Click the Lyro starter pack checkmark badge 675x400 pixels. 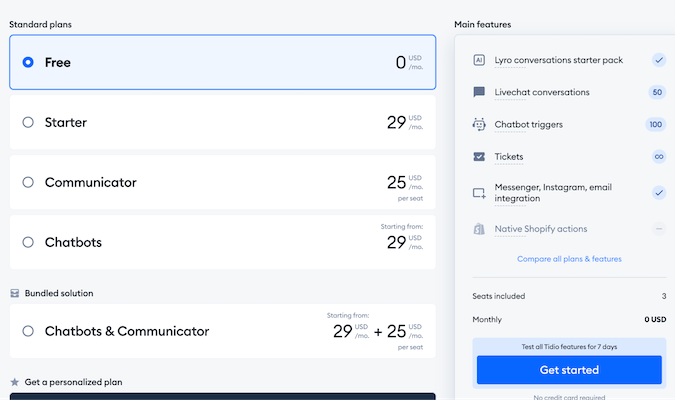658,60
